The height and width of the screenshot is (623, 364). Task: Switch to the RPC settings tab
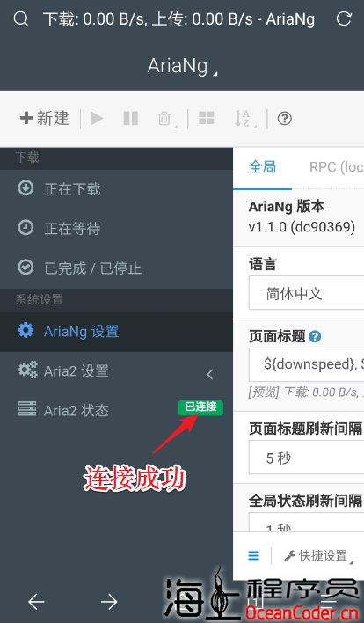click(336, 167)
